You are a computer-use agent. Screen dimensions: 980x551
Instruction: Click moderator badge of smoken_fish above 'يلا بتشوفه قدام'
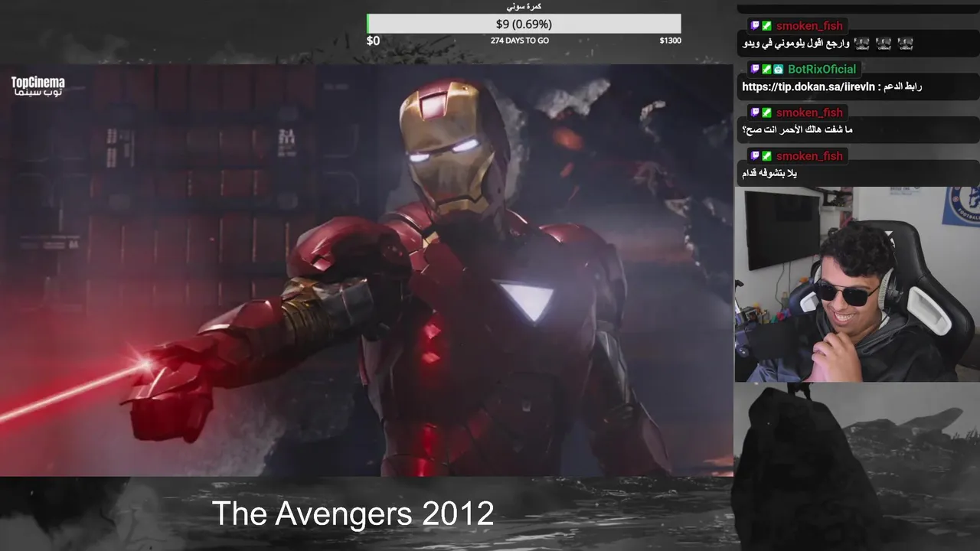766,156
